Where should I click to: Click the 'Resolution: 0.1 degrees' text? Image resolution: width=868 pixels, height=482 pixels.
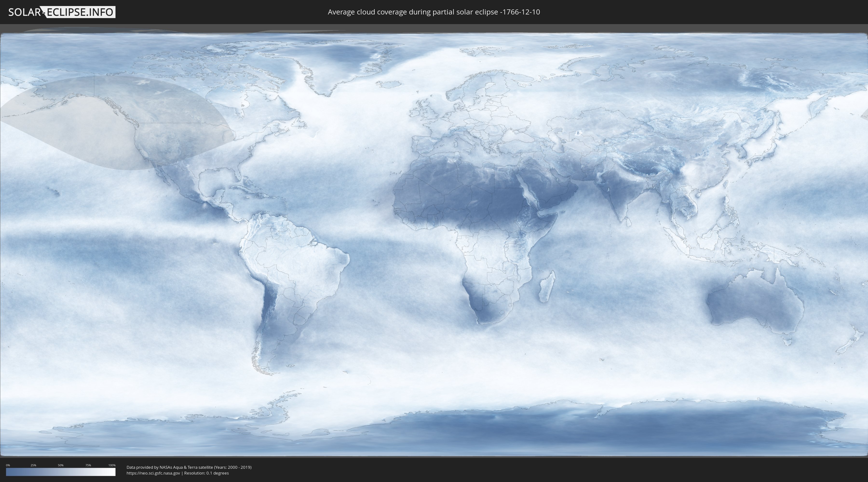click(206, 473)
